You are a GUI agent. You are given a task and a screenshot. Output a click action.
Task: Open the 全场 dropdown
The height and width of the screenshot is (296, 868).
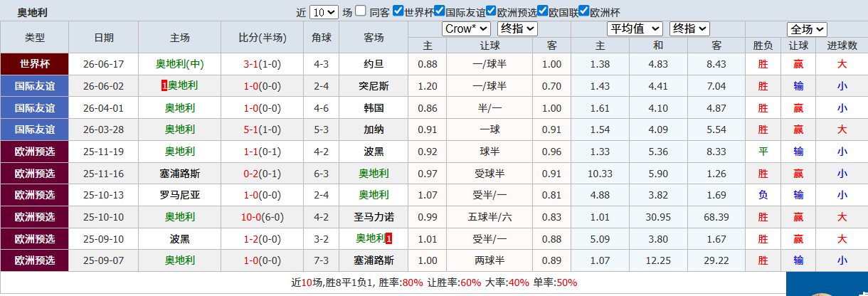click(807, 29)
